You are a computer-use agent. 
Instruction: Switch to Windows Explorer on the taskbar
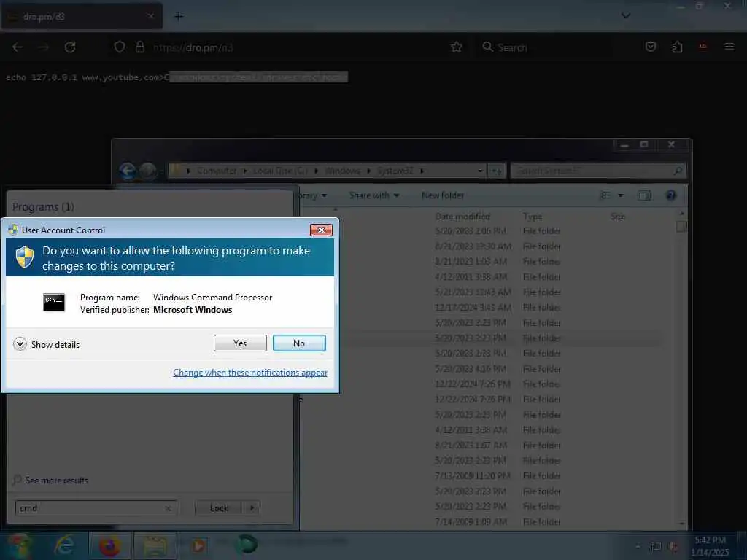(155, 545)
